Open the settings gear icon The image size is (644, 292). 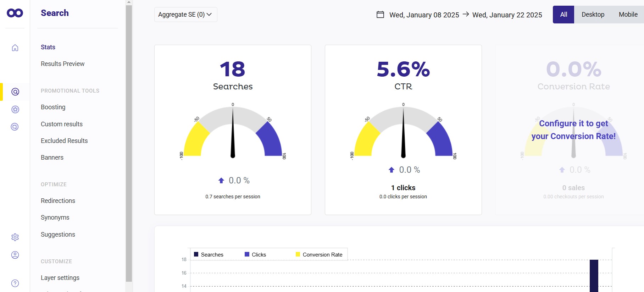pyautogui.click(x=15, y=237)
